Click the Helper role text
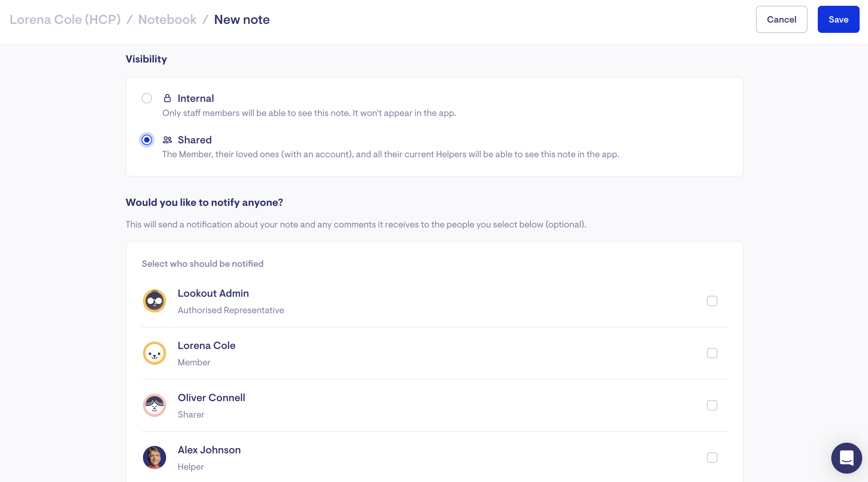The width and height of the screenshot is (868, 482). [191, 467]
